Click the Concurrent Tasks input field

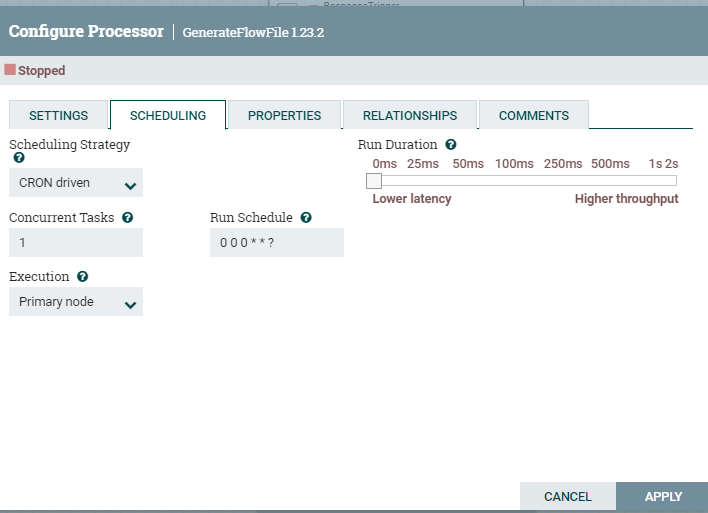coord(76,243)
